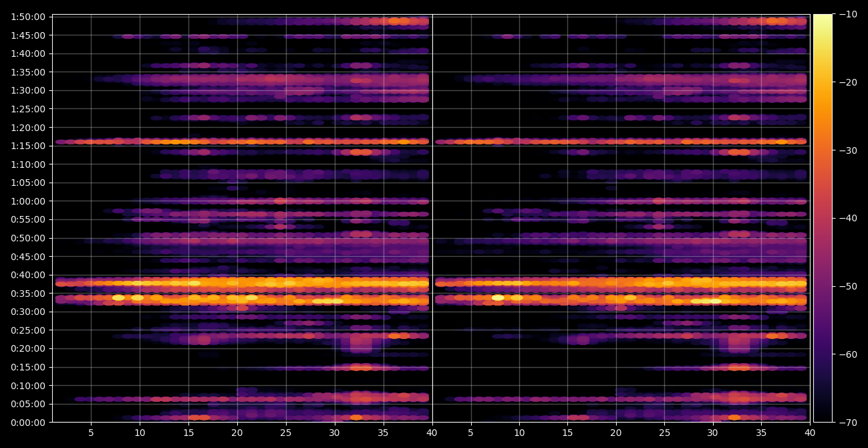Click the inferno colorbar gradient strip
This screenshot has width=868, height=448.
coord(823,218)
